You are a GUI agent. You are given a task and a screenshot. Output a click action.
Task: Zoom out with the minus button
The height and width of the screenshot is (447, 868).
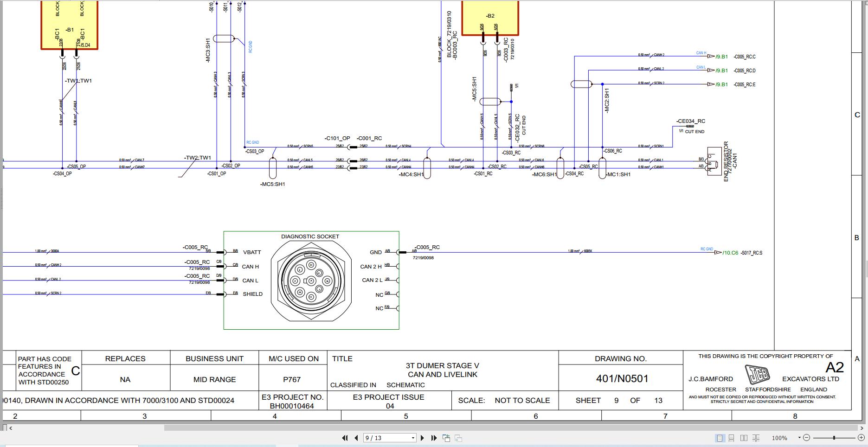[806, 438]
